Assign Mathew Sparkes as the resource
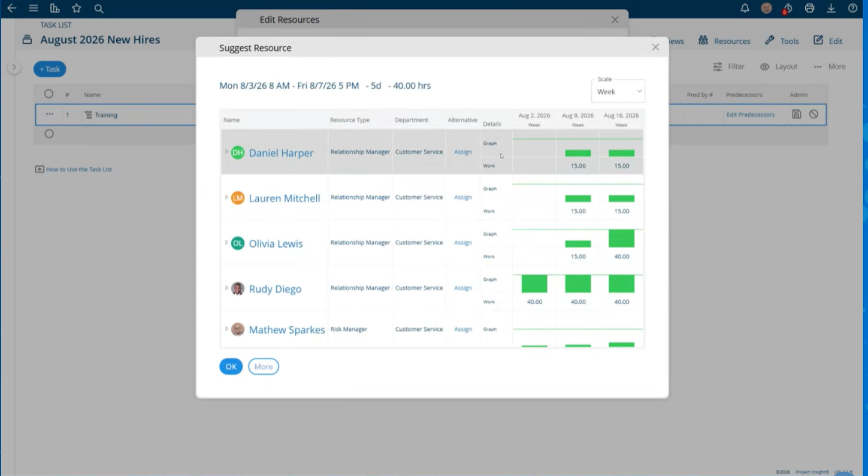Screen dimensions: 868x476 coord(463,329)
